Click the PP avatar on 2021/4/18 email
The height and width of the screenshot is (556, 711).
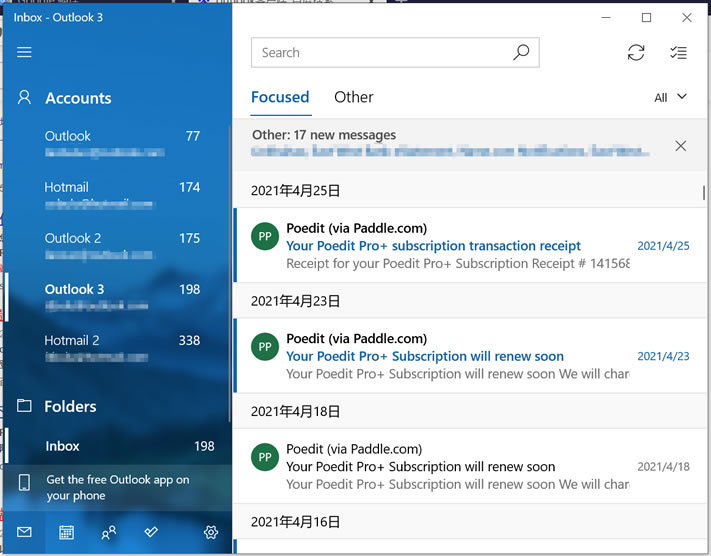(265, 457)
